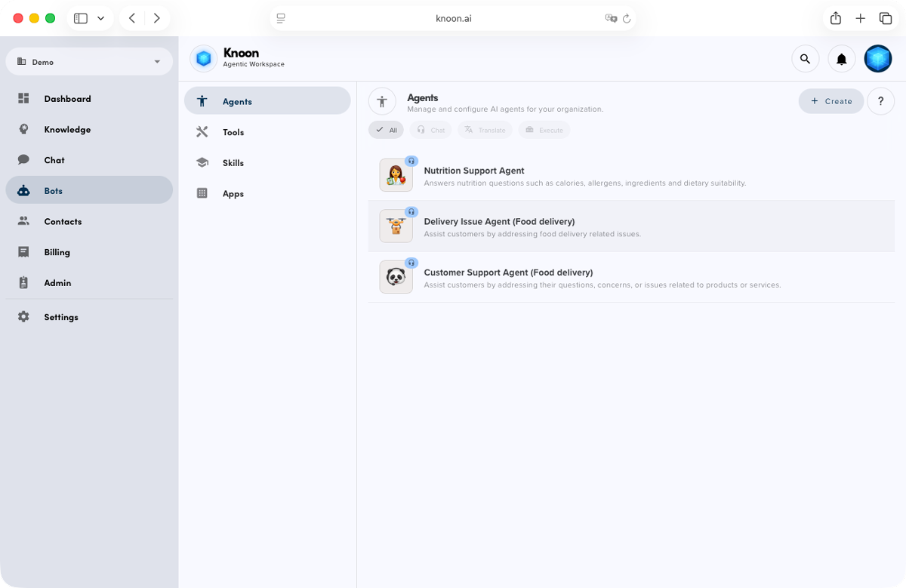906x588 pixels.
Task: Expand the Demo workspace dropdown
Action: 89,61
